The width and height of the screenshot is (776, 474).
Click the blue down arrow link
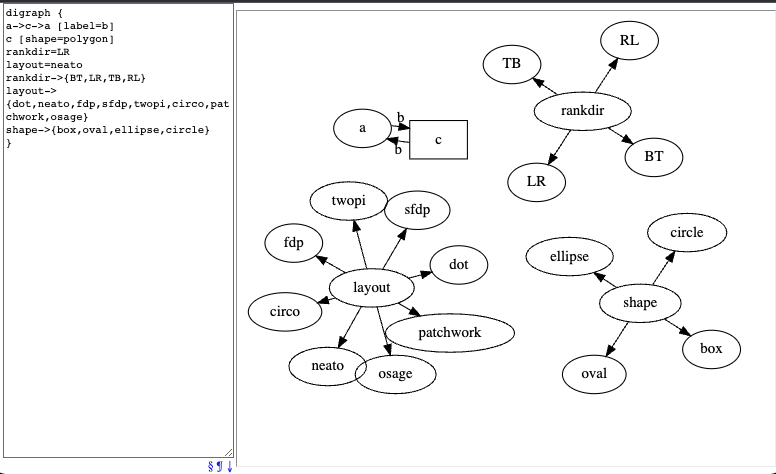[229, 466]
